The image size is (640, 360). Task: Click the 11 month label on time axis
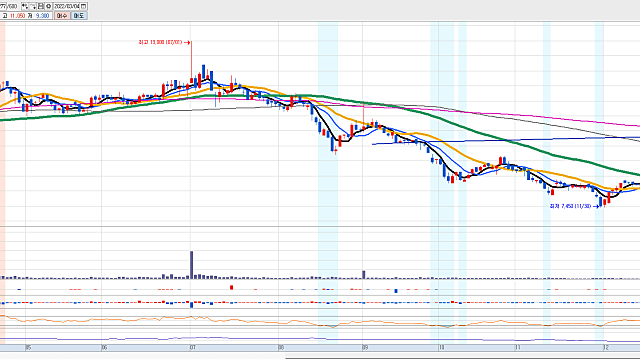pos(518,348)
